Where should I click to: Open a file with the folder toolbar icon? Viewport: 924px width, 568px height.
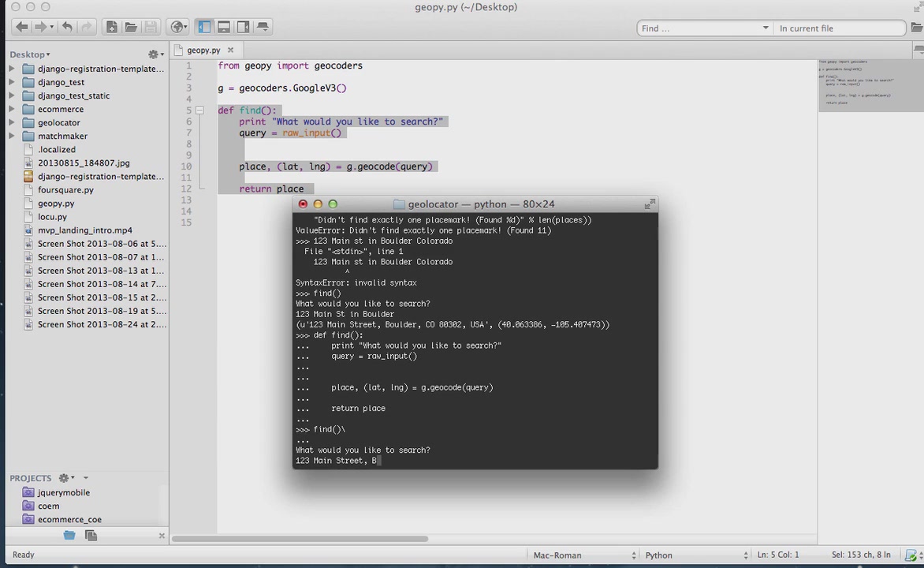pos(131,27)
